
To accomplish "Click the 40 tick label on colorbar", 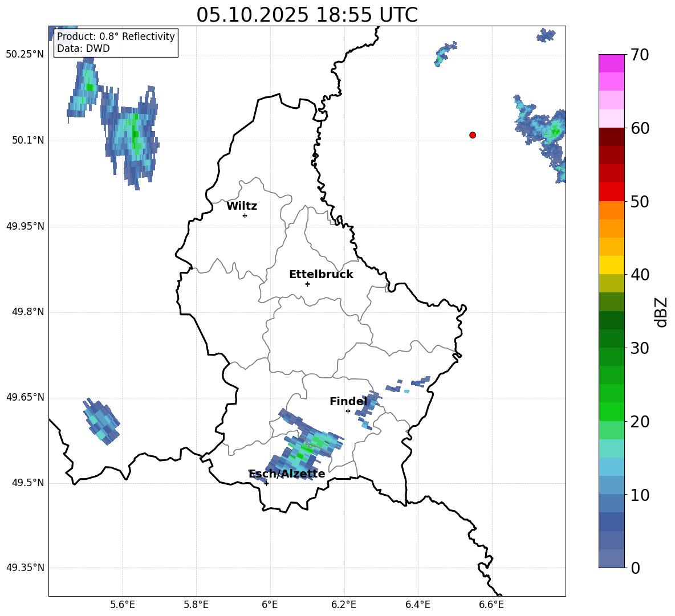I will coord(640,275).
